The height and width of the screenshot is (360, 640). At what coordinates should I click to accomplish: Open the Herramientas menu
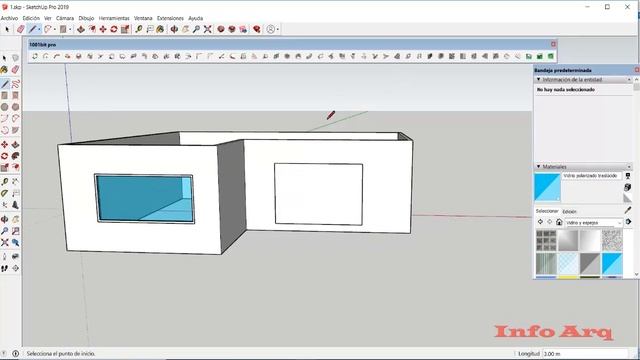point(114,18)
